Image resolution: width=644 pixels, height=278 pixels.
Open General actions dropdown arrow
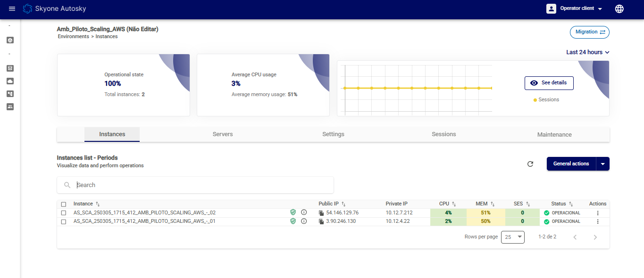(603, 164)
